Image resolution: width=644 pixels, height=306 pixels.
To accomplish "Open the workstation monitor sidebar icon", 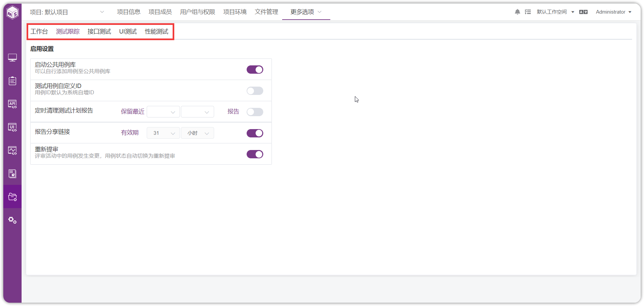I will (13, 58).
